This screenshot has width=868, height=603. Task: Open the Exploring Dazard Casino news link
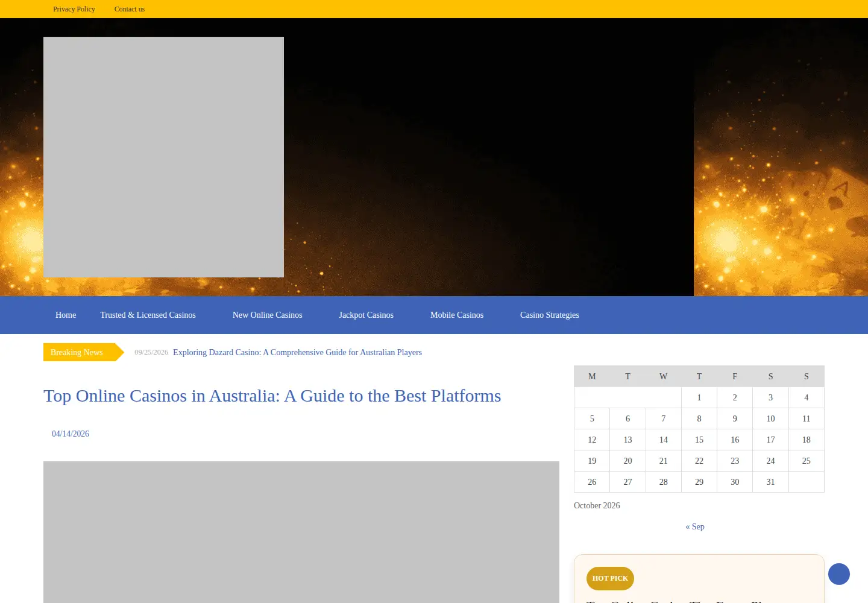pos(297,352)
